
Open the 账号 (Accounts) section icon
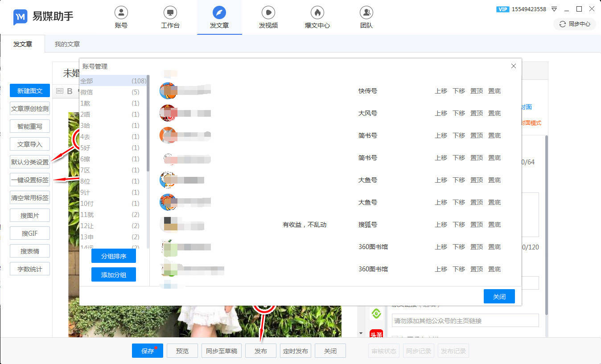121,12
